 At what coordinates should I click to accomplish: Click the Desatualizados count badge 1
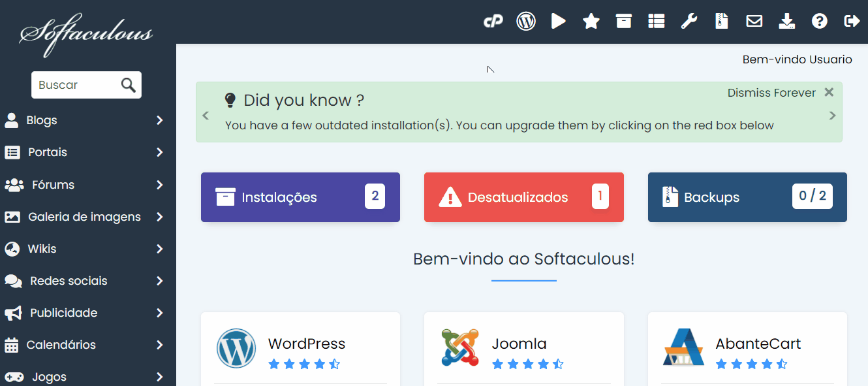point(600,197)
